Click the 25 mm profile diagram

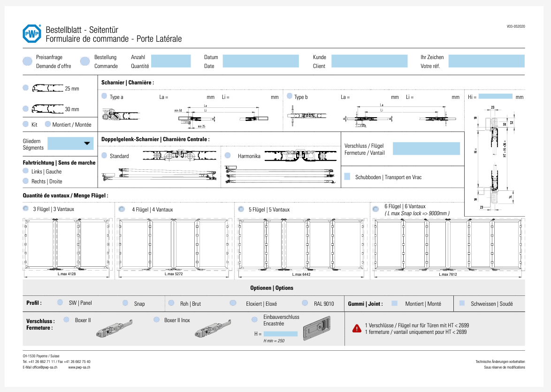click(47, 88)
